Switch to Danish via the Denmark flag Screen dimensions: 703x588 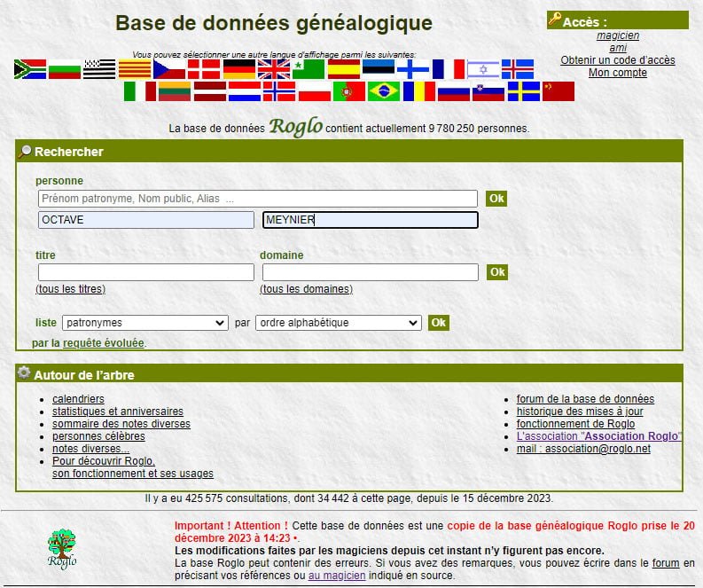point(204,69)
